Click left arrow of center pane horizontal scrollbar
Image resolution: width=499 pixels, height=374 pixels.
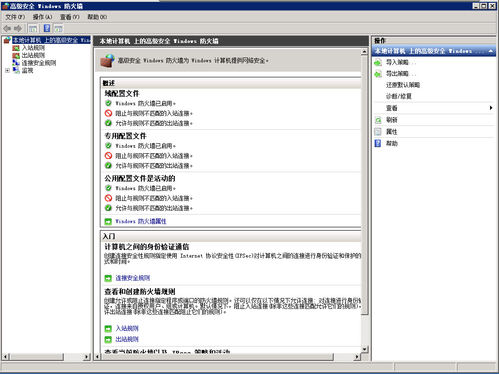(x=97, y=357)
